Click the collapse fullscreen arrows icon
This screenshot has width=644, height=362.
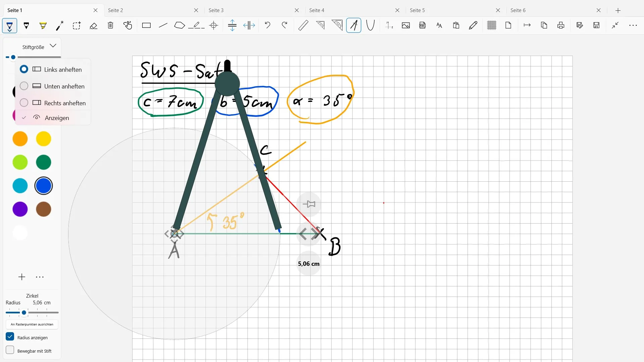tap(615, 25)
